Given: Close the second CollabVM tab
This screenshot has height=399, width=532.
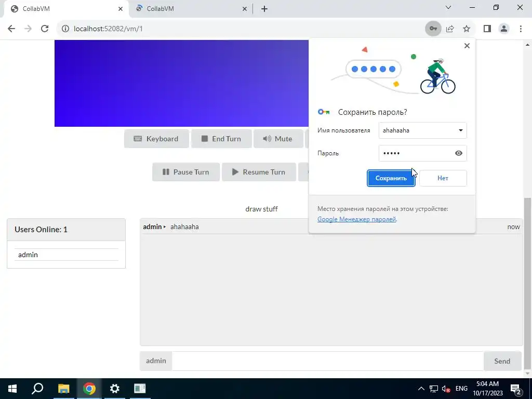Looking at the screenshot, I should coord(245,9).
